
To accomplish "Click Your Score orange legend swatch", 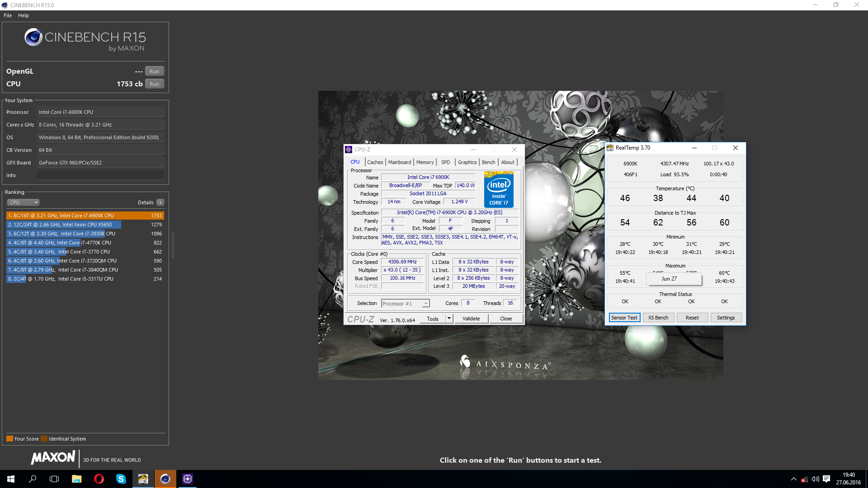I will coord(9,439).
